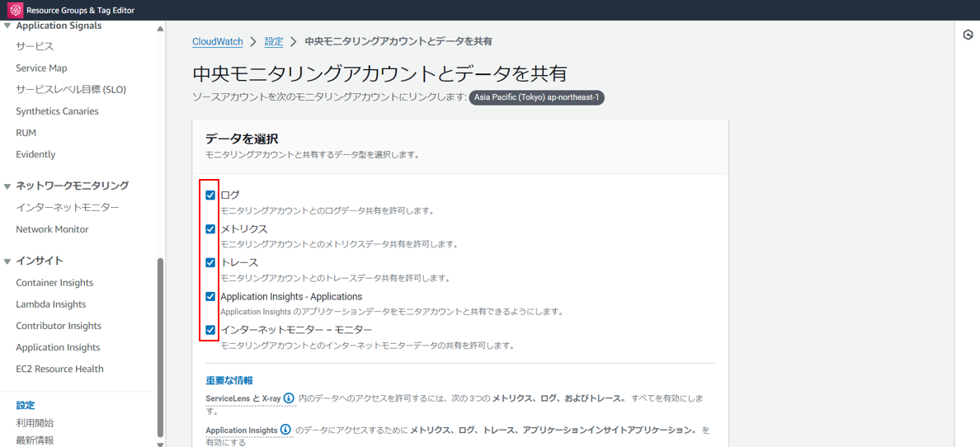
Task: Uncheck Application Insights - Applications checkbox
Action: click(x=210, y=296)
